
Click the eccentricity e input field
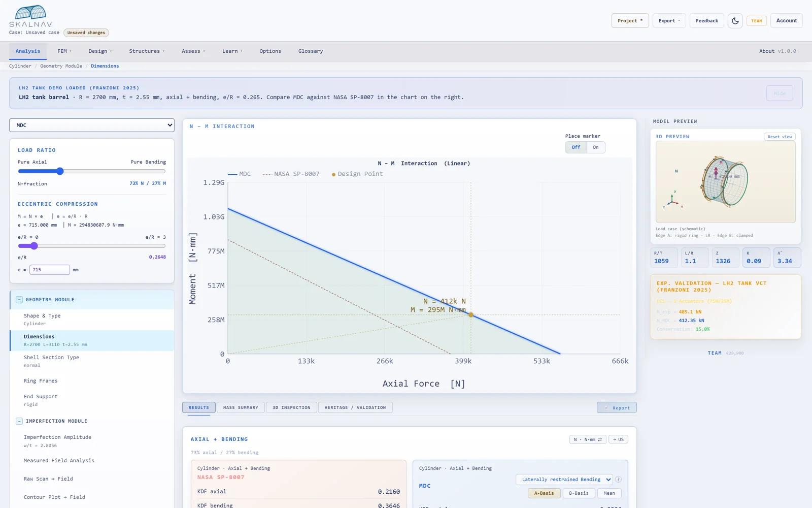(x=50, y=270)
